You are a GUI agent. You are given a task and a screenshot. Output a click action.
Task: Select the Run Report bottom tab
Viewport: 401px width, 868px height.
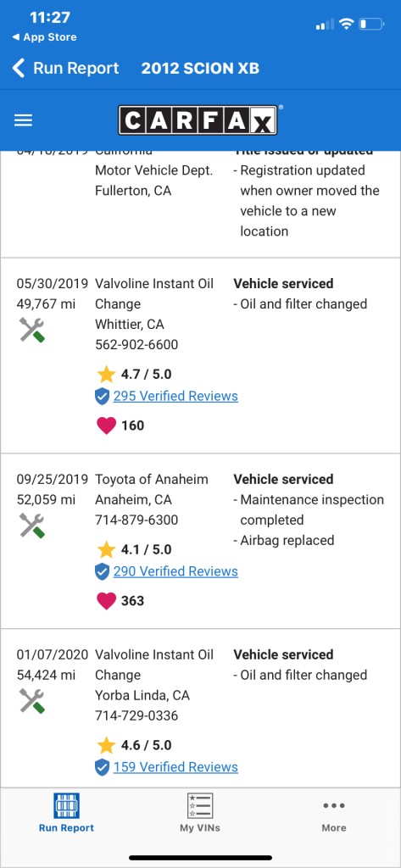tap(66, 813)
